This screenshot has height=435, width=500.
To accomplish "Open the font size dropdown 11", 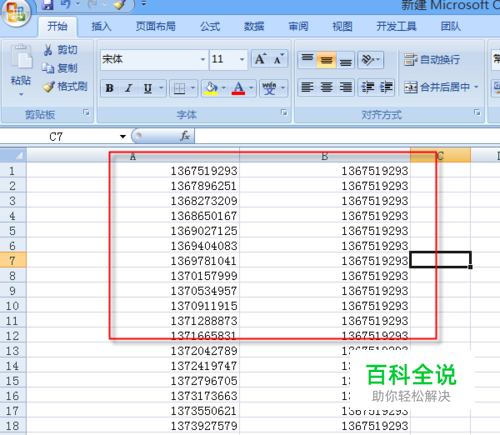I will 242,59.
